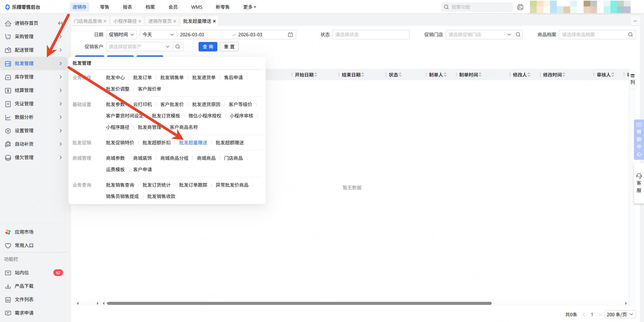Click the 设置管理 gear icon

[8, 131]
